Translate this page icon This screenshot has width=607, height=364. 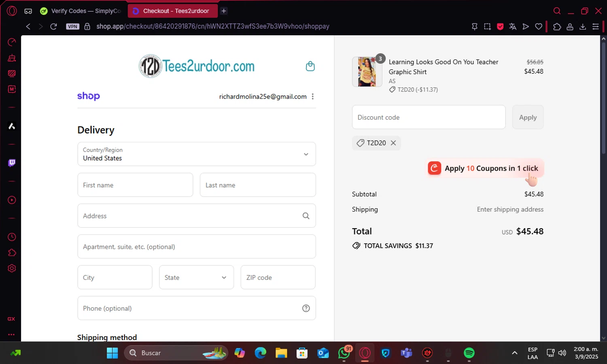(513, 26)
